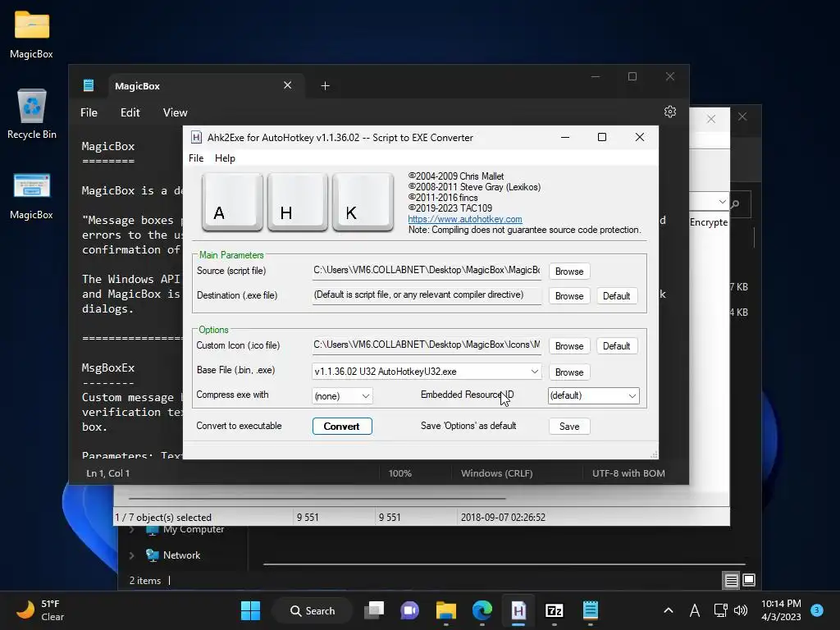The width and height of the screenshot is (840, 630).
Task: Click UTF-8 with BOM encoding status
Action: [628, 473]
